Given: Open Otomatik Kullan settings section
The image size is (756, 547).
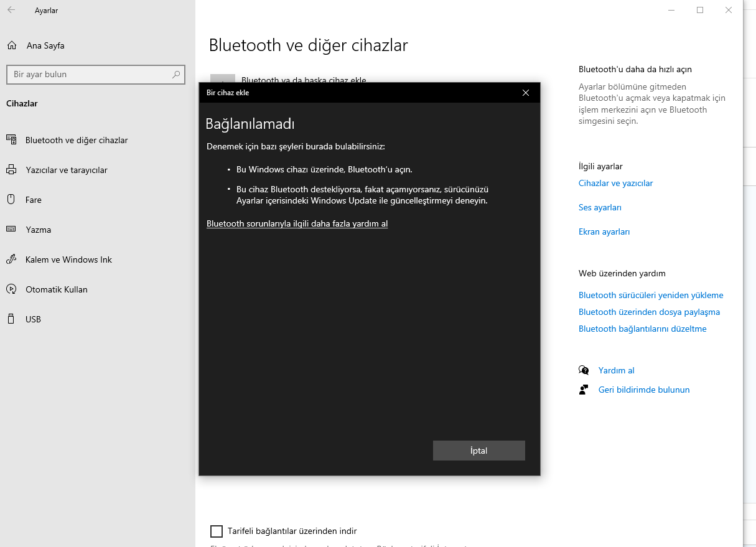Looking at the screenshot, I should point(57,289).
